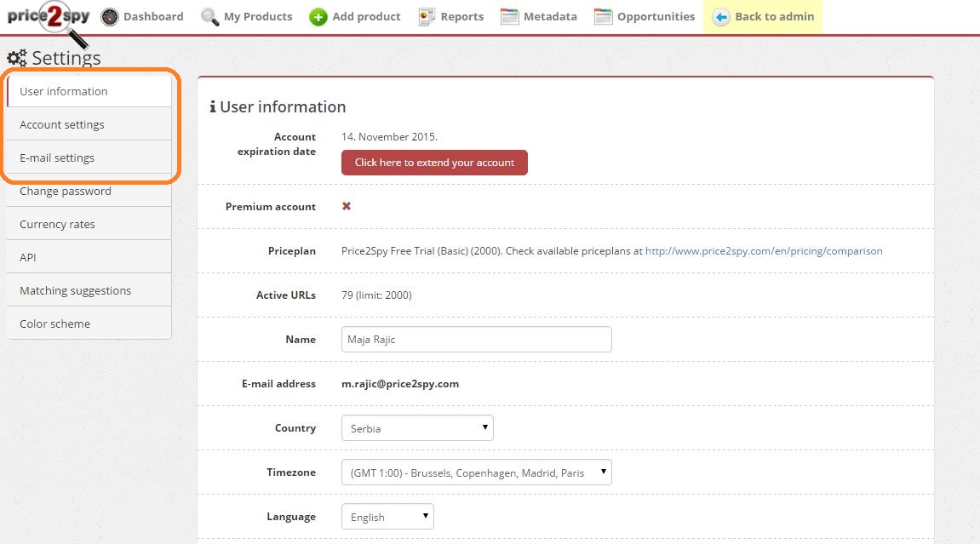Click the Metadata table icon
Screen dimensions: 980x544
point(509,17)
